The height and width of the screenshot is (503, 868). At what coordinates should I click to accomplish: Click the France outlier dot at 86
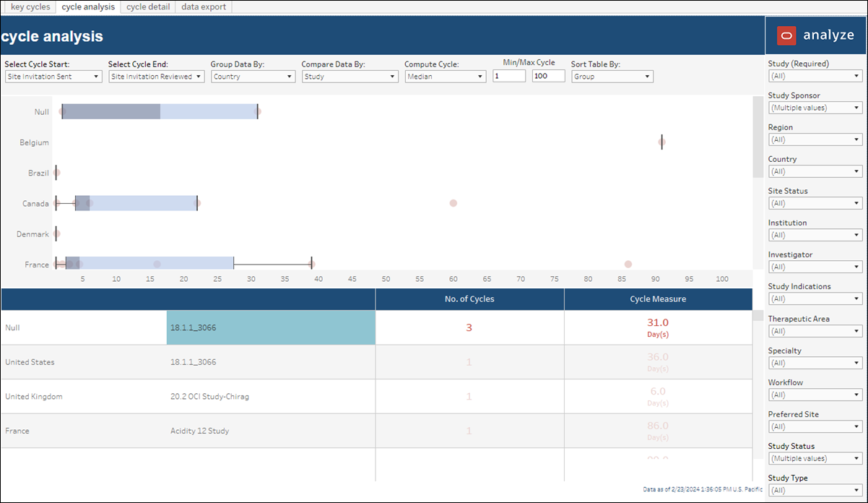tap(628, 265)
